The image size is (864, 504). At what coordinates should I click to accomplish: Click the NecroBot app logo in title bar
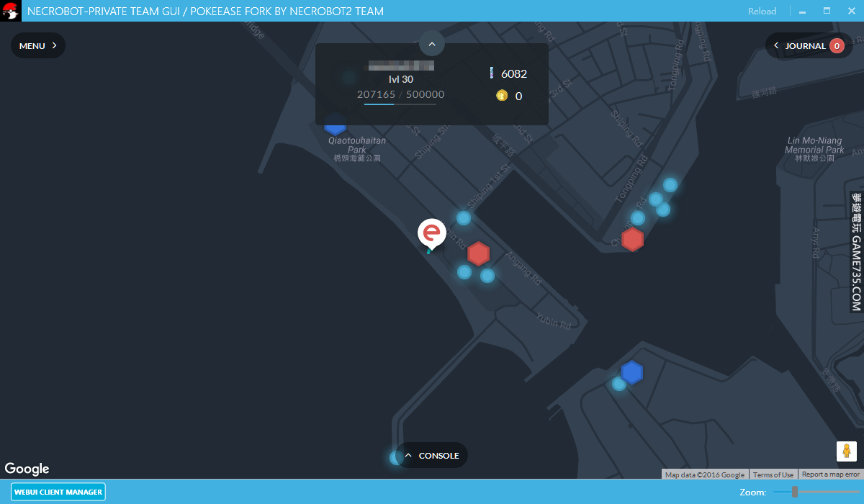(10, 11)
